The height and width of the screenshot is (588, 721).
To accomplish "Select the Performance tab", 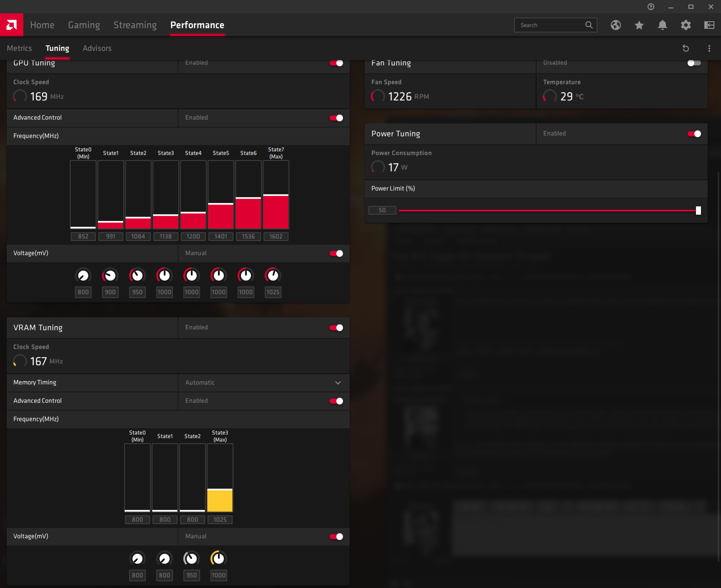I will pyautogui.click(x=197, y=25).
